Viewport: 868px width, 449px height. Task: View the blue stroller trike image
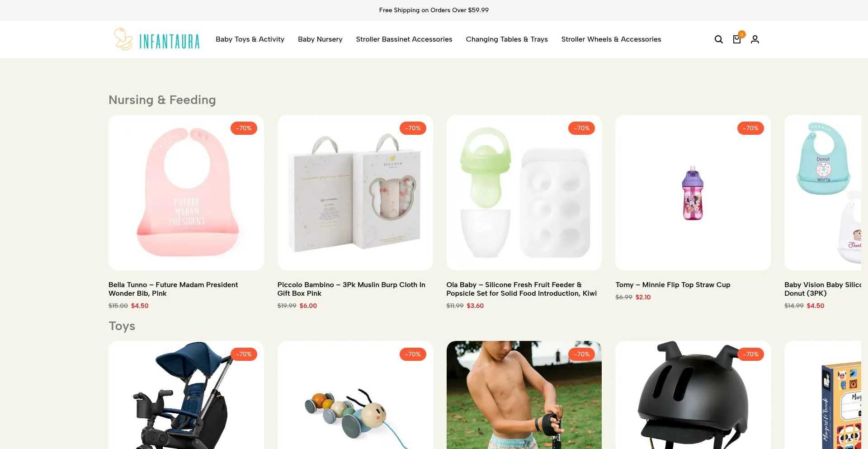point(186,395)
